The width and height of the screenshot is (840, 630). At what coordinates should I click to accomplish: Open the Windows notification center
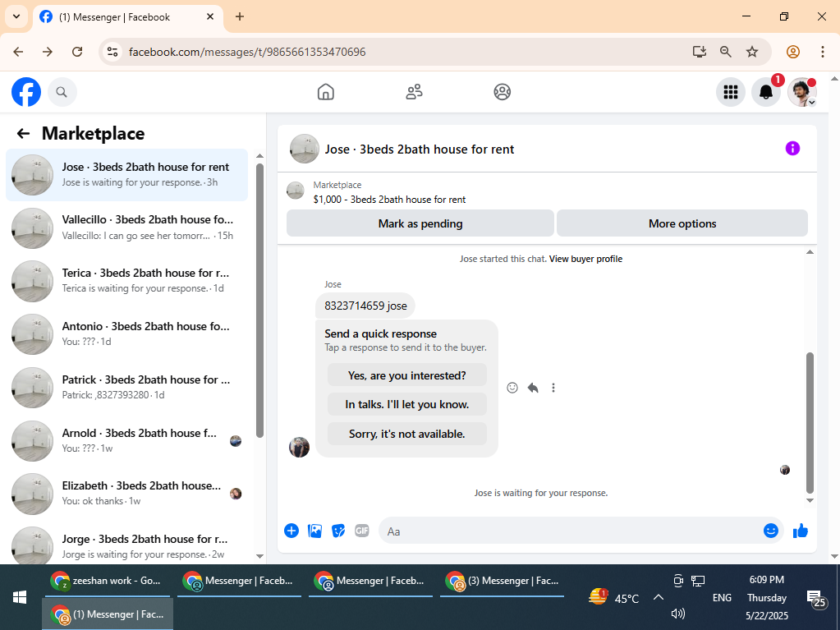coord(817,599)
